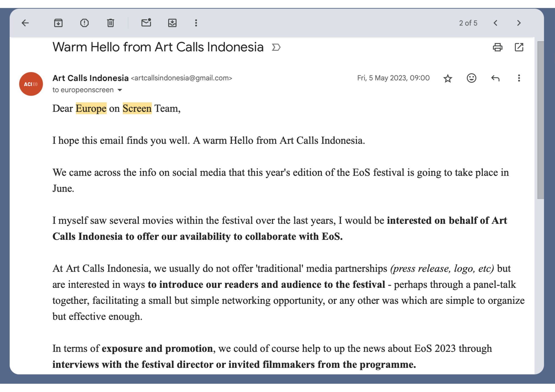Click the vertical scrollbar thumb
This screenshot has width=555, height=392.
540,120
